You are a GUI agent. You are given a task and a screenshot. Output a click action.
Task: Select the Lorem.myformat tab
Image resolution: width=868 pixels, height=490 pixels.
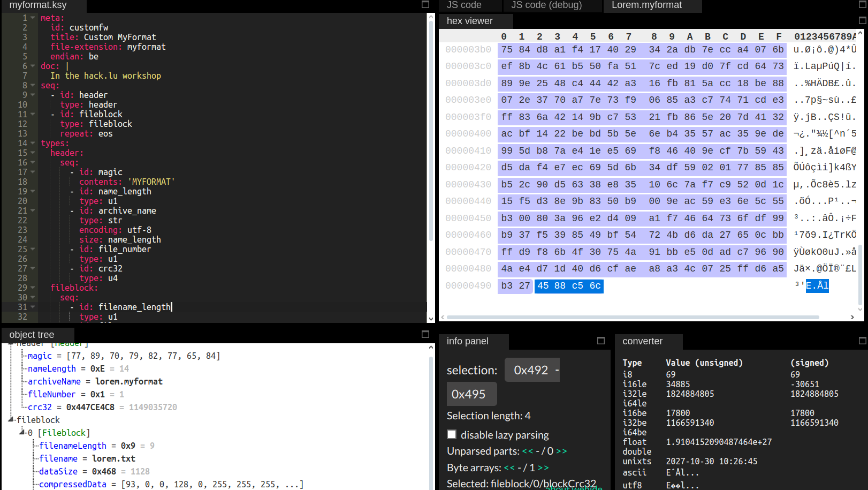point(646,5)
